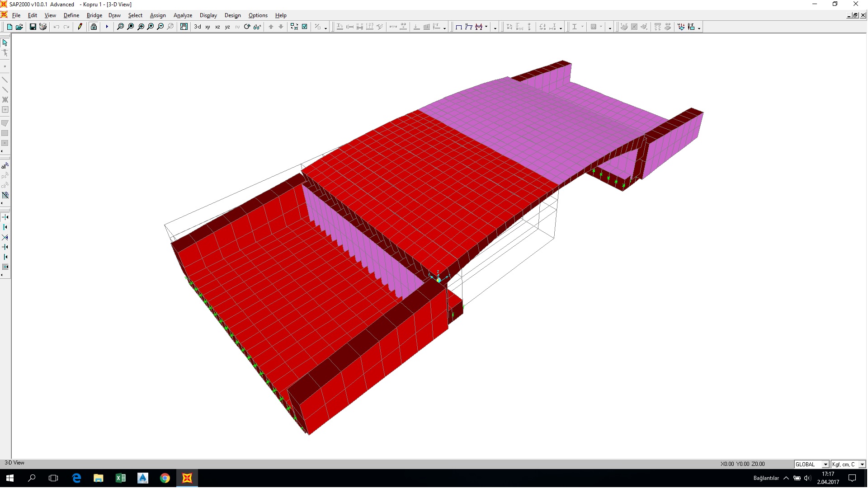Click the New Model icon
Screen dimensions: 868x488
[x=9, y=27]
